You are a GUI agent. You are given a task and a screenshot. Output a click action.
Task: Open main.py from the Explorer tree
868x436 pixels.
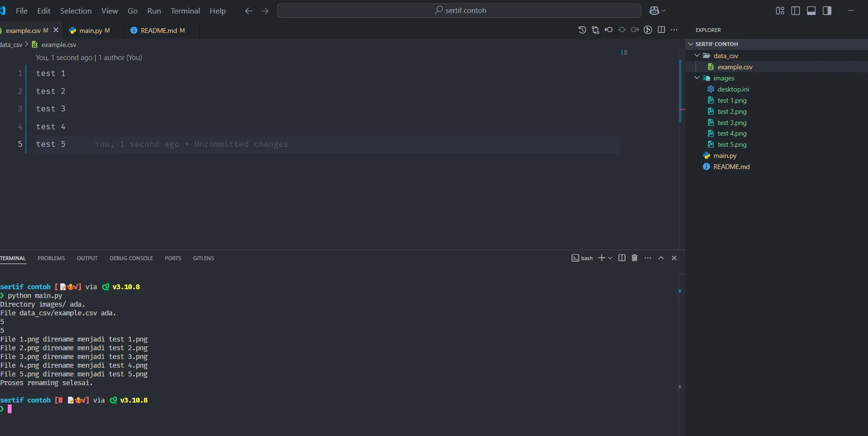coord(725,156)
